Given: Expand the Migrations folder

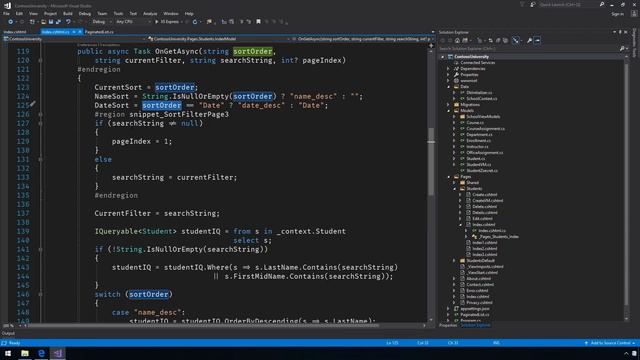Looking at the screenshot, I should pyautogui.click(x=449, y=104).
